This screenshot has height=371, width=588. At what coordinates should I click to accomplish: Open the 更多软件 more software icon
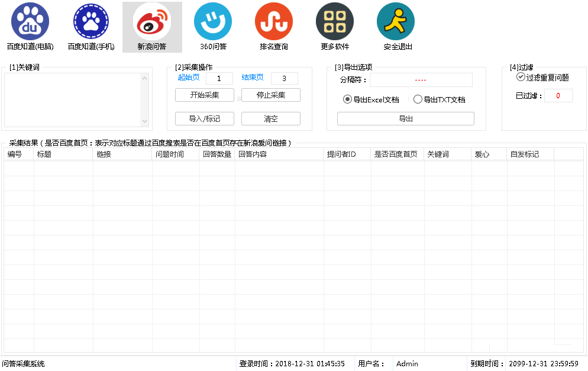click(335, 21)
